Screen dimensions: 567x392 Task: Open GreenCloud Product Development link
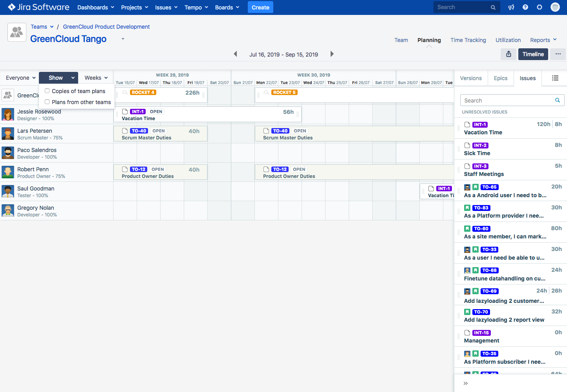[106, 27]
